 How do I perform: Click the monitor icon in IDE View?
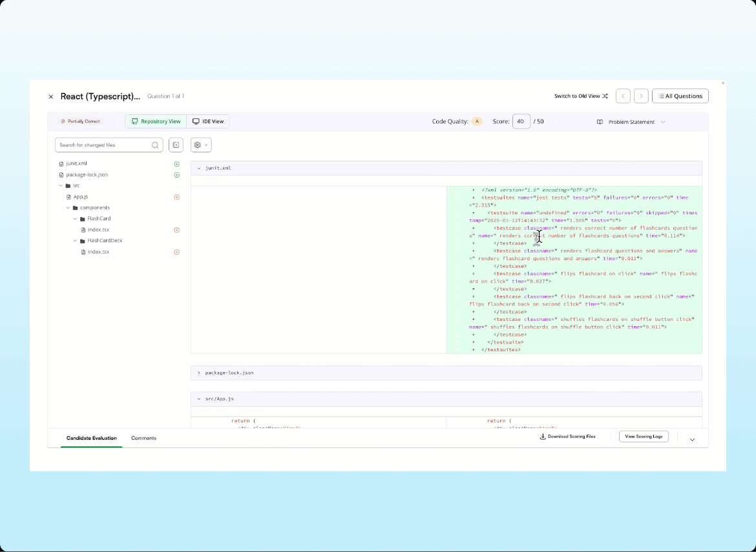tap(196, 121)
